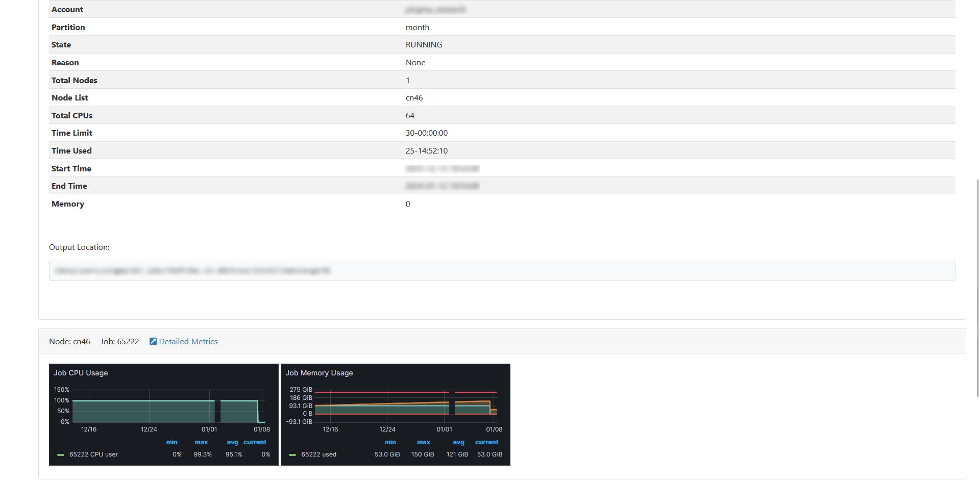This screenshot has width=980, height=483.
Task: Click the RUNNING state value
Action: [x=424, y=44]
